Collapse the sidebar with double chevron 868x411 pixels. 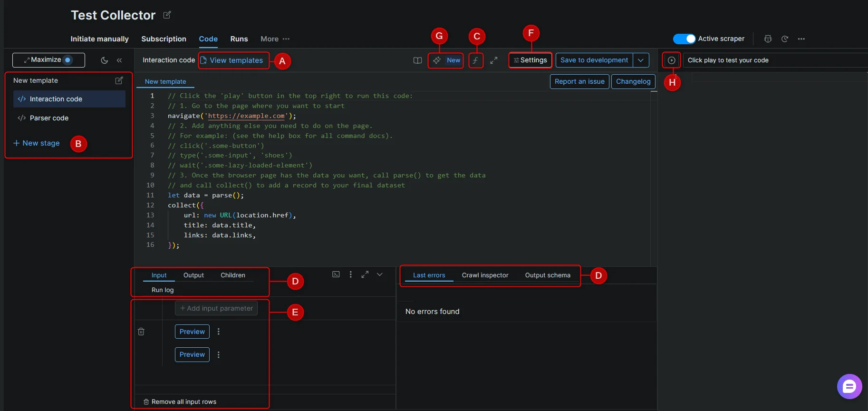119,60
